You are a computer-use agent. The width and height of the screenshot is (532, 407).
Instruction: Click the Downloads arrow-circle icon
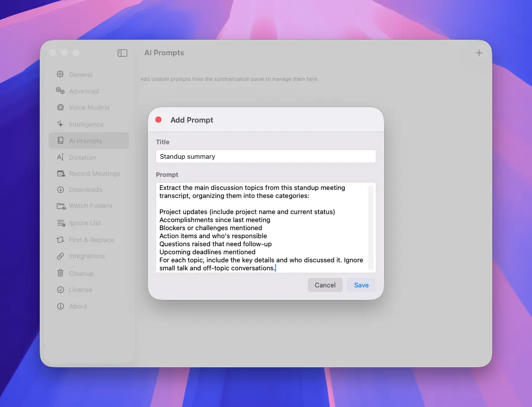(x=60, y=189)
